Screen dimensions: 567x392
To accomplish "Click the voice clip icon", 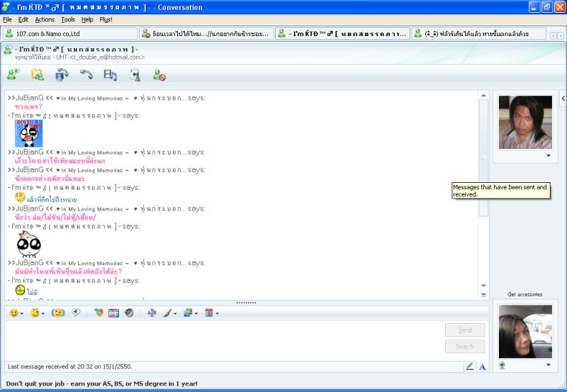I will 76,313.
